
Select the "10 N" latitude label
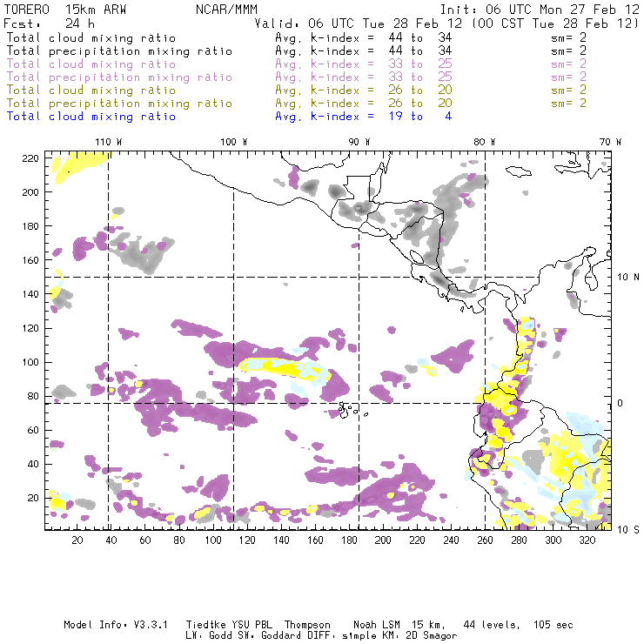pos(628,278)
